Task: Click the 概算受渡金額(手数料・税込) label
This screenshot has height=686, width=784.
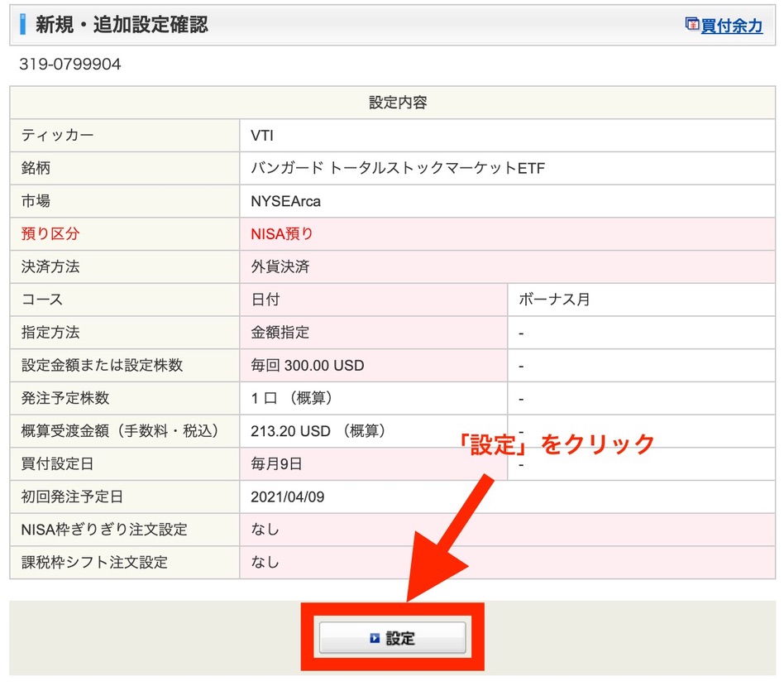Action: point(121,431)
